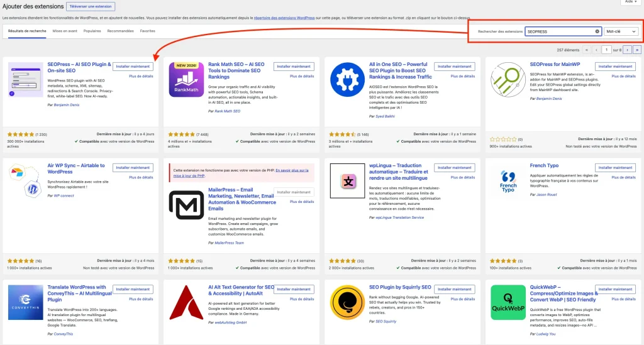
Task: Click the French Typo plugin icon
Action: pyautogui.click(x=508, y=181)
